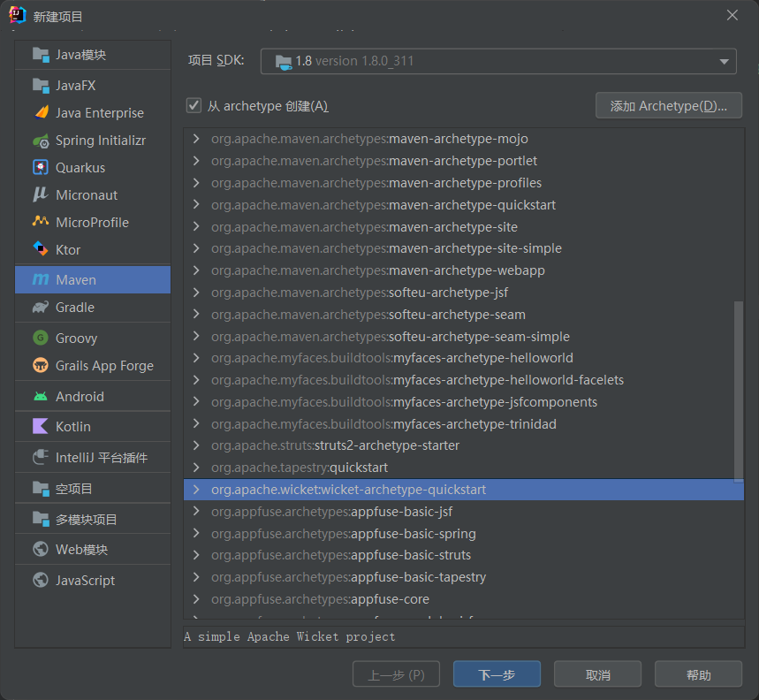Screen dimensions: 759x700
Task: Click the Java模块 folder icon
Action: (41, 55)
